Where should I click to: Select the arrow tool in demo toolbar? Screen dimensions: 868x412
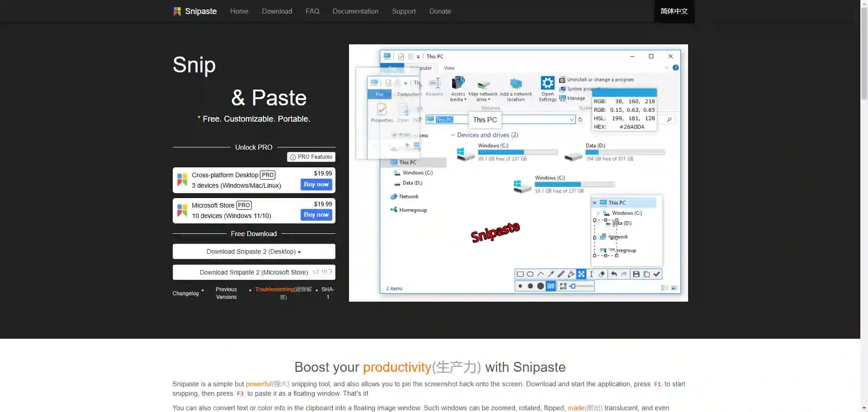click(551, 274)
